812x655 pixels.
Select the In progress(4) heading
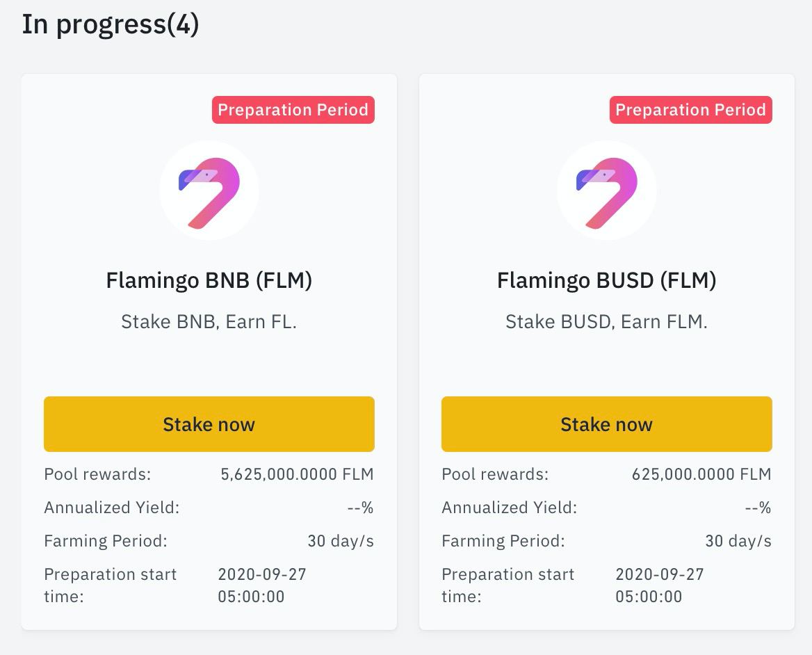tap(111, 25)
